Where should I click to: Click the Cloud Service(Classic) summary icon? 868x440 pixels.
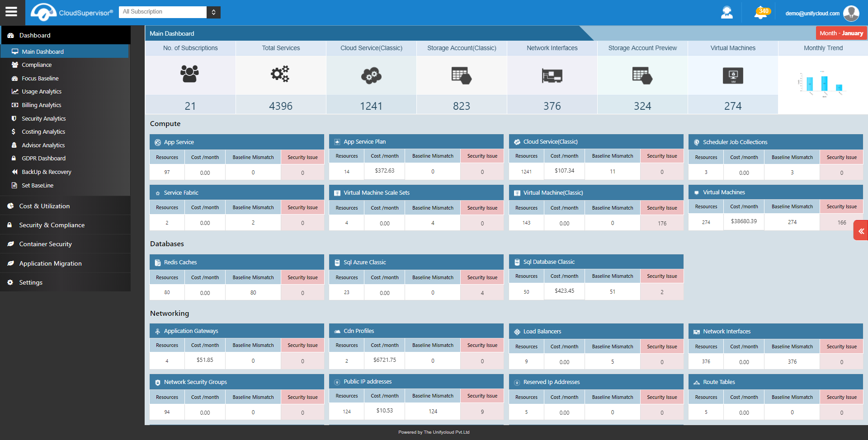371,75
